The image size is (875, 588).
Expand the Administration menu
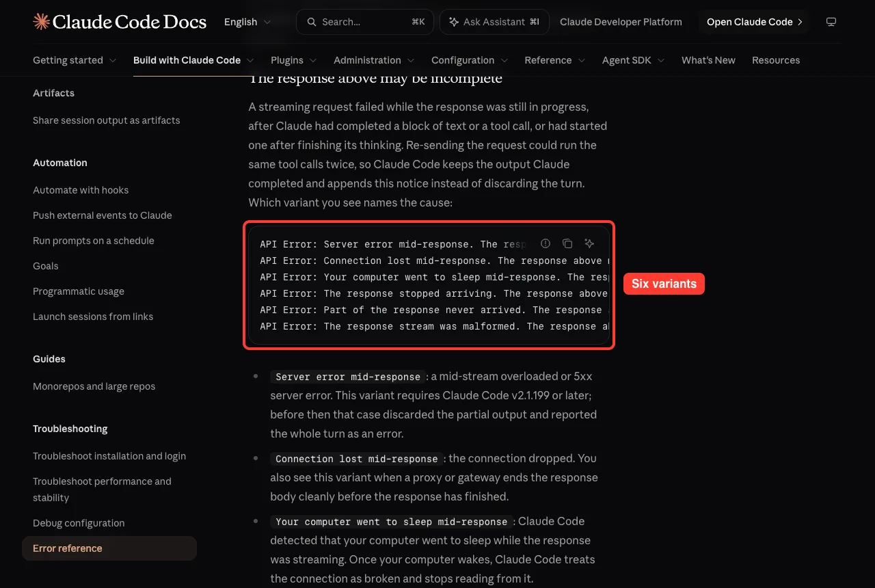point(374,60)
